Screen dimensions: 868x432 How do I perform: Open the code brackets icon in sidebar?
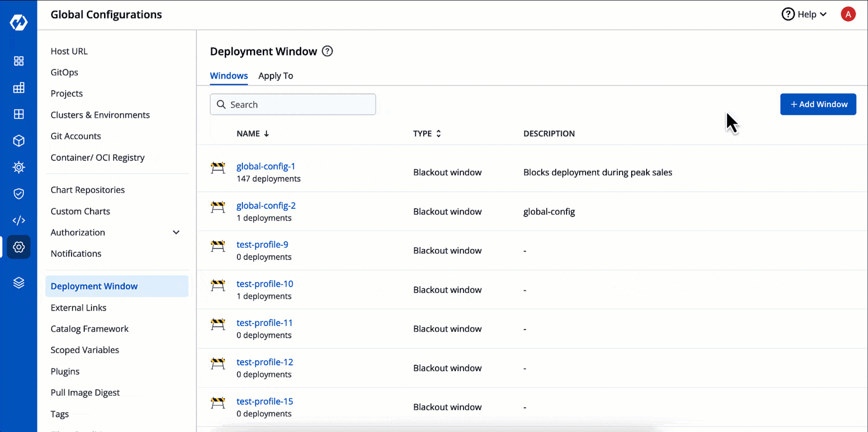pyautogui.click(x=19, y=220)
